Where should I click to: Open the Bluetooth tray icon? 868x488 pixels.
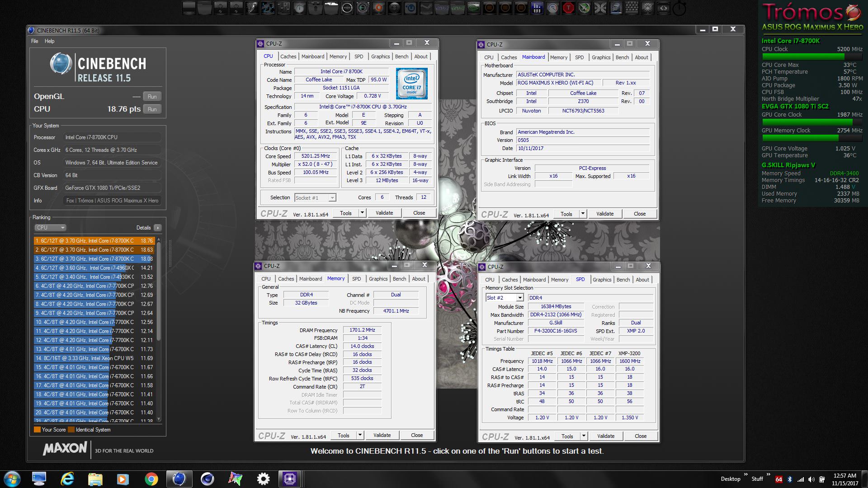(790, 479)
